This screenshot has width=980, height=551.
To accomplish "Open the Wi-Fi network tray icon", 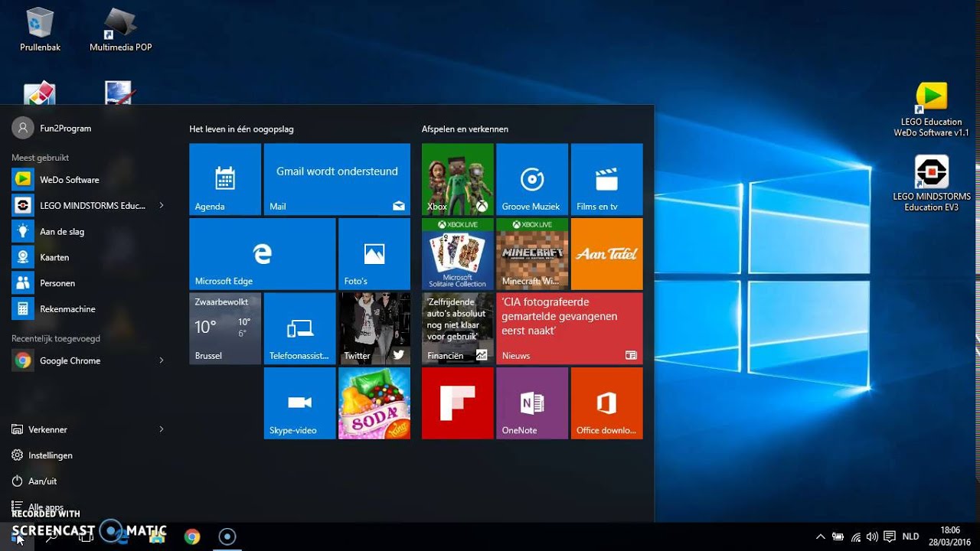I will point(856,536).
